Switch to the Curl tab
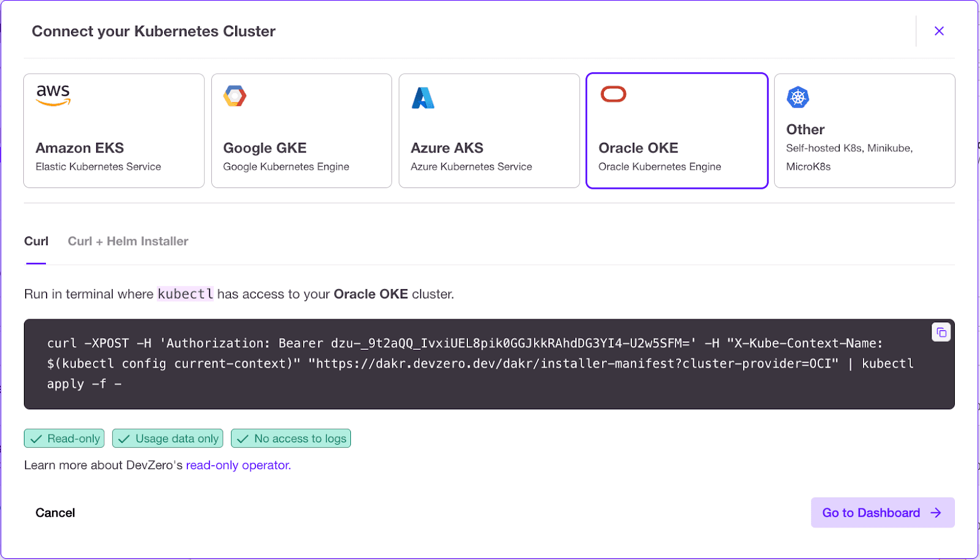 coord(36,241)
